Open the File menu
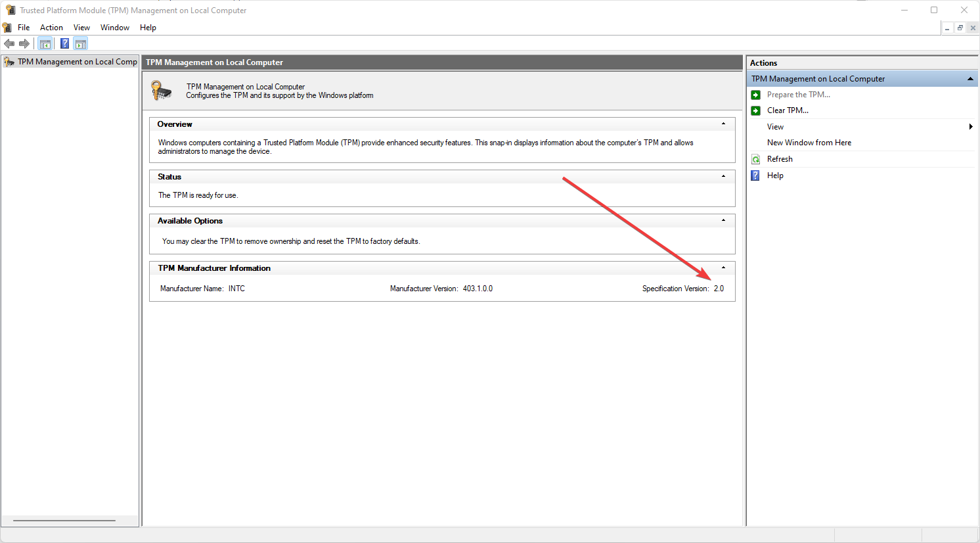 [x=24, y=28]
